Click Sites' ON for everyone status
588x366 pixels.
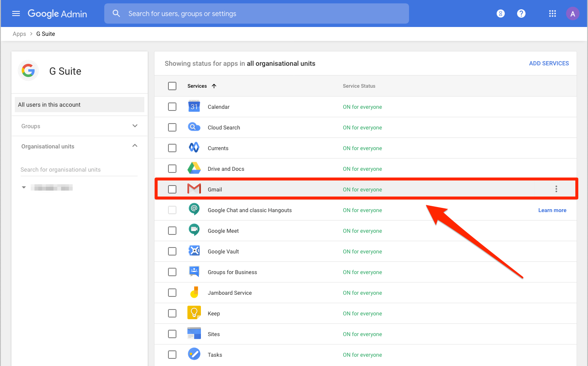pyautogui.click(x=362, y=334)
